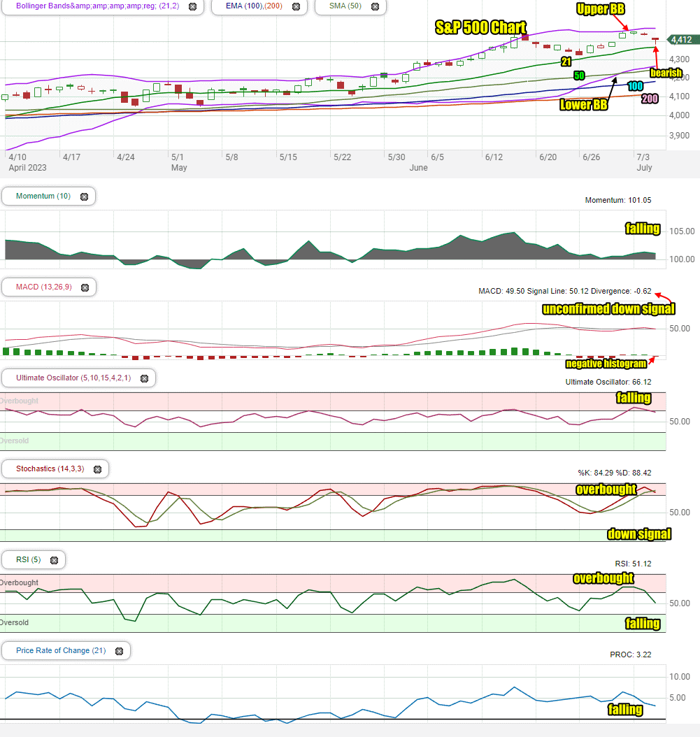The height and width of the screenshot is (737, 700).
Task: Open the EMA (100),(200) indicator label
Action: (254, 6)
